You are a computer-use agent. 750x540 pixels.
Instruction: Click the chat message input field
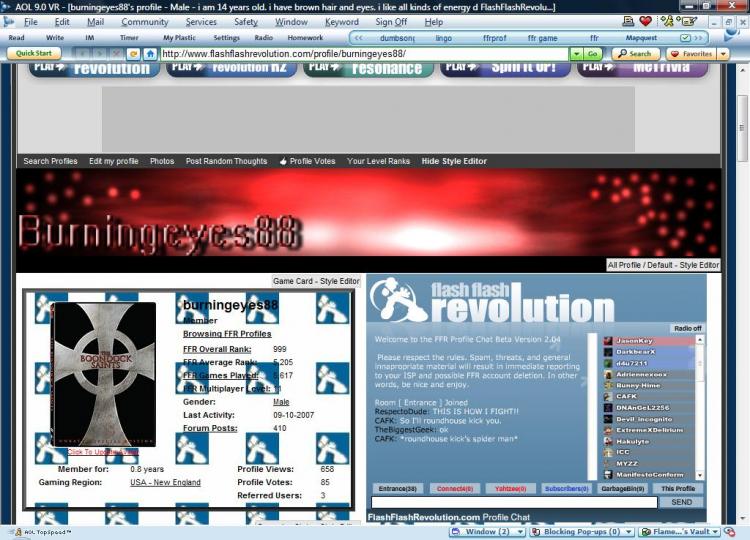point(514,502)
